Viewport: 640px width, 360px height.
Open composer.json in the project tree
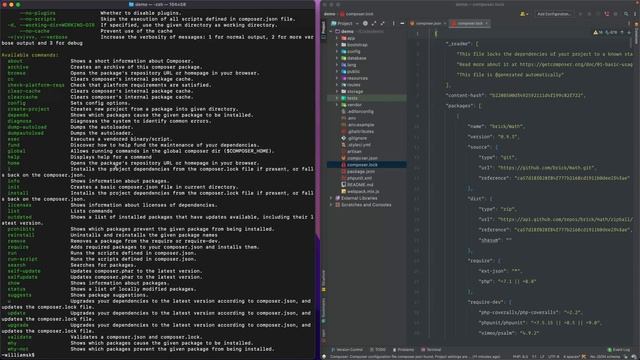click(359, 158)
